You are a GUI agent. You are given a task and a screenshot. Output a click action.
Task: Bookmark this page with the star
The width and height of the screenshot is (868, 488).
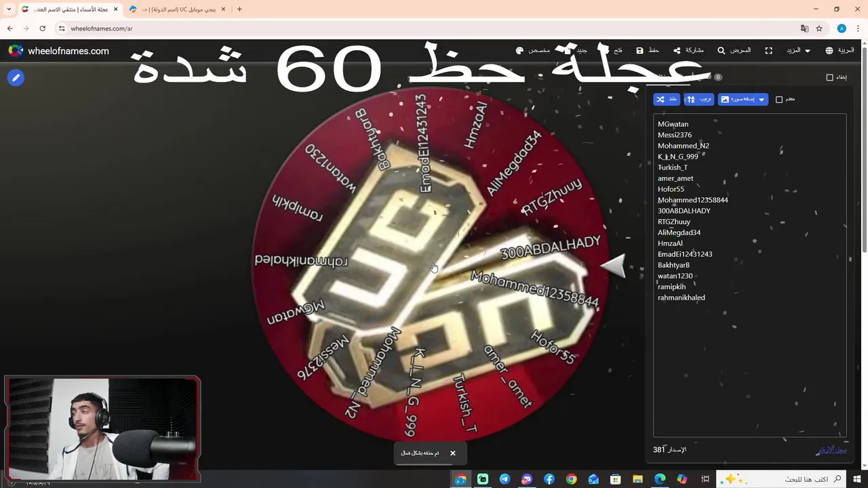click(x=819, y=28)
